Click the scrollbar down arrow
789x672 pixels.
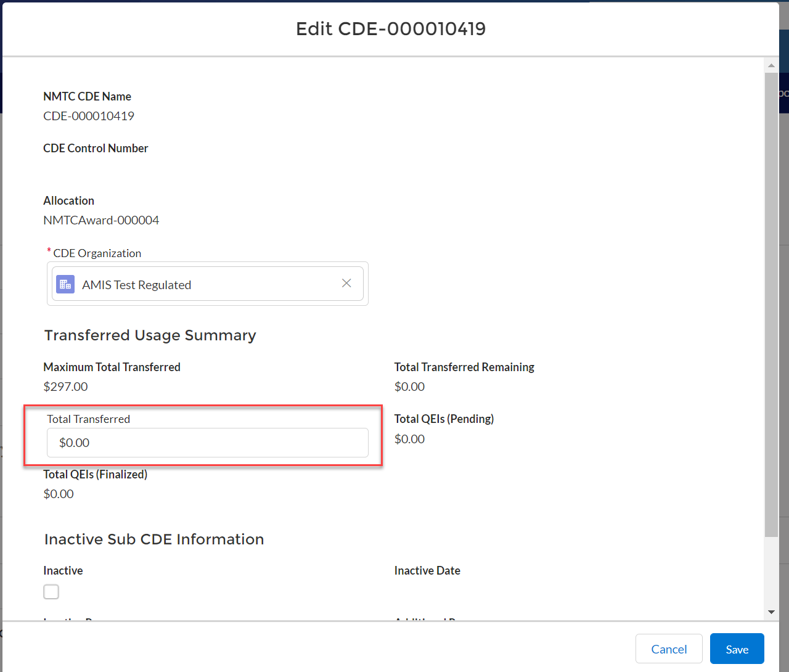pyautogui.click(x=771, y=612)
